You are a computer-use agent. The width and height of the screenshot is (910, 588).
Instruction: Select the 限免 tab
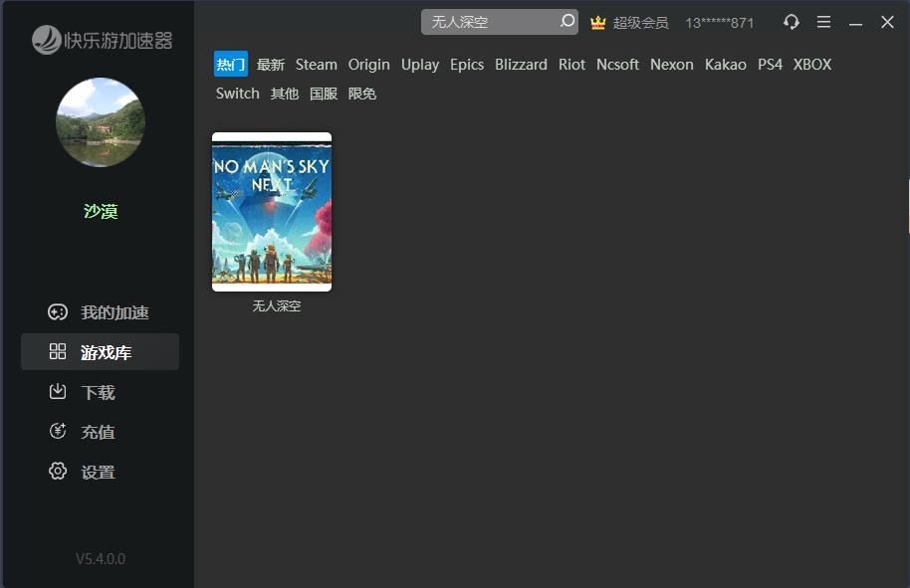pyautogui.click(x=362, y=94)
